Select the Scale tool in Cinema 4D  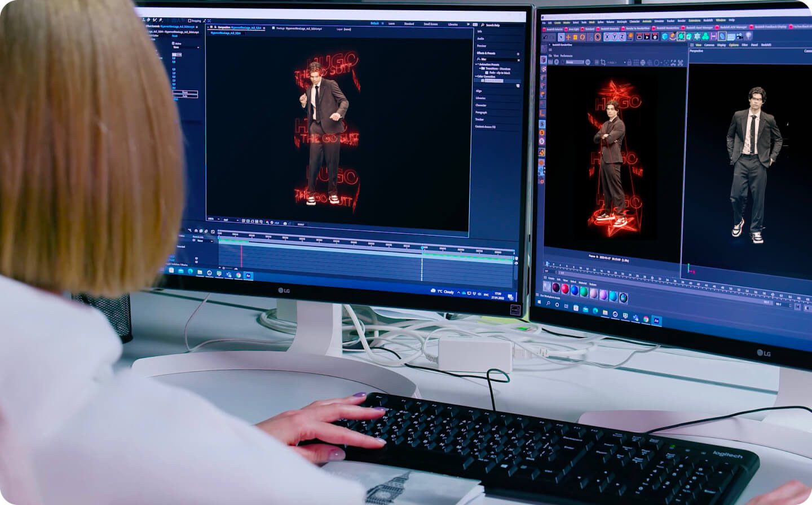[575, 37]
